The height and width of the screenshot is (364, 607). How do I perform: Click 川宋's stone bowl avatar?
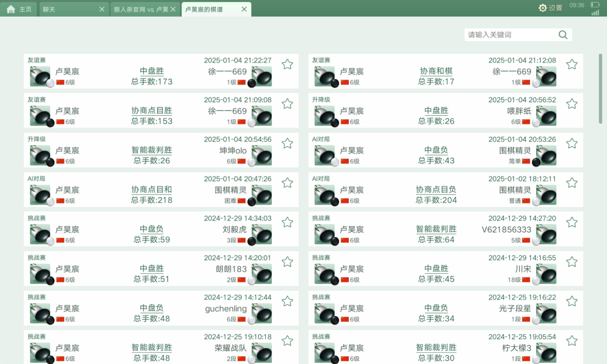tap(546, 274)
